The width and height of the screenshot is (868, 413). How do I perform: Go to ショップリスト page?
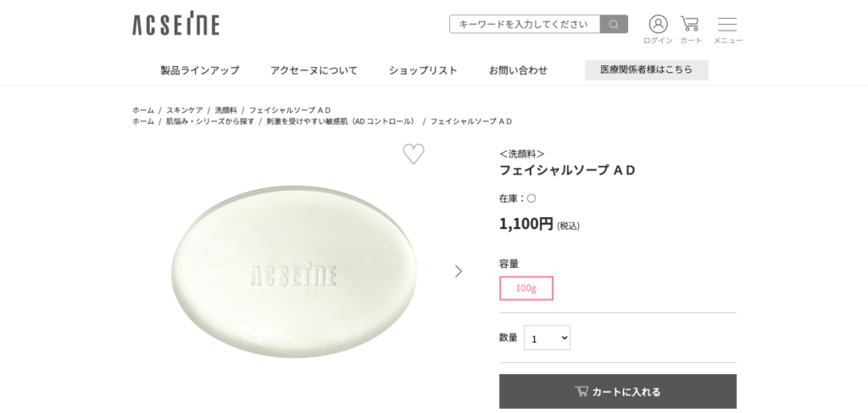(x=423, y=70)
